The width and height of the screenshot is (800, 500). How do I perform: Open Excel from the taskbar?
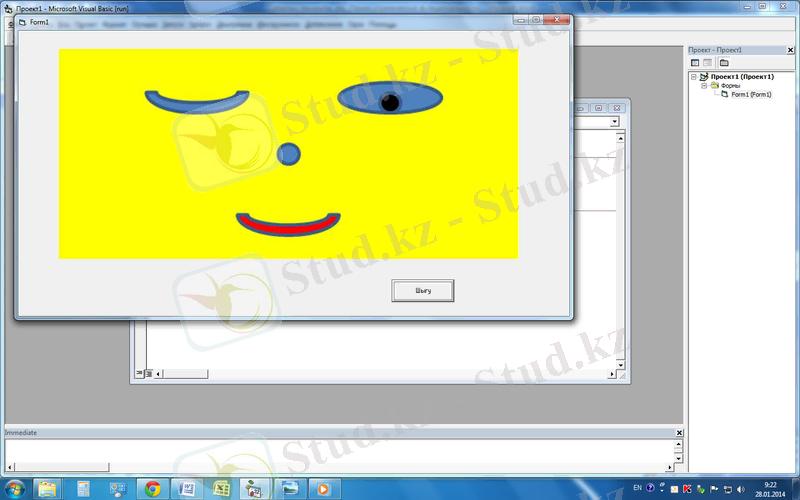pos(220,488)
